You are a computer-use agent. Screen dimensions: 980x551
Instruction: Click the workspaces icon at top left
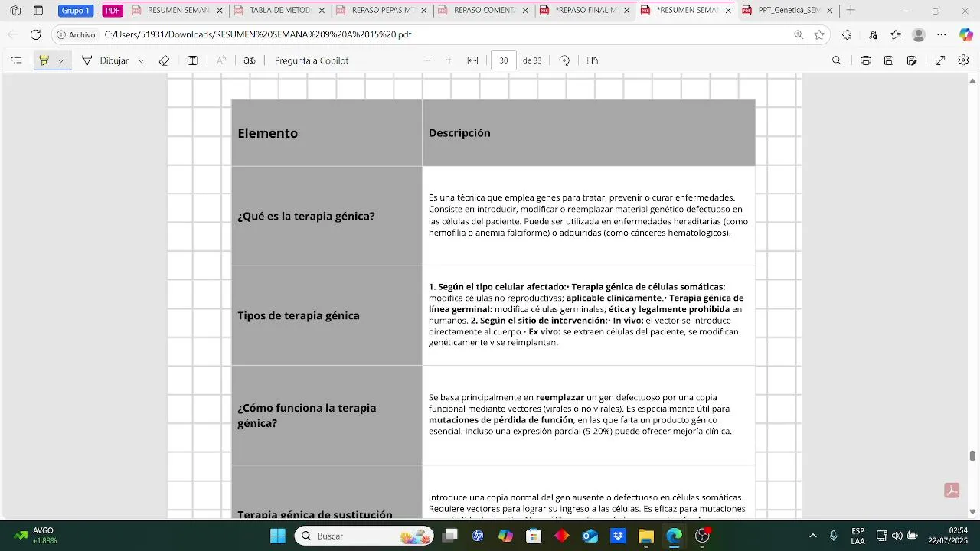[15, 11]
